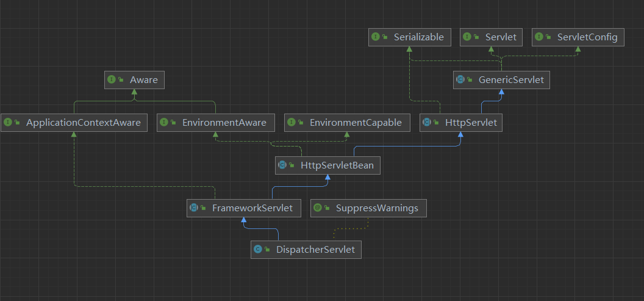This screenshot has height=301, width=644.
Task: Select the SuppressWarnings annotation name
Action: (377, 208)
